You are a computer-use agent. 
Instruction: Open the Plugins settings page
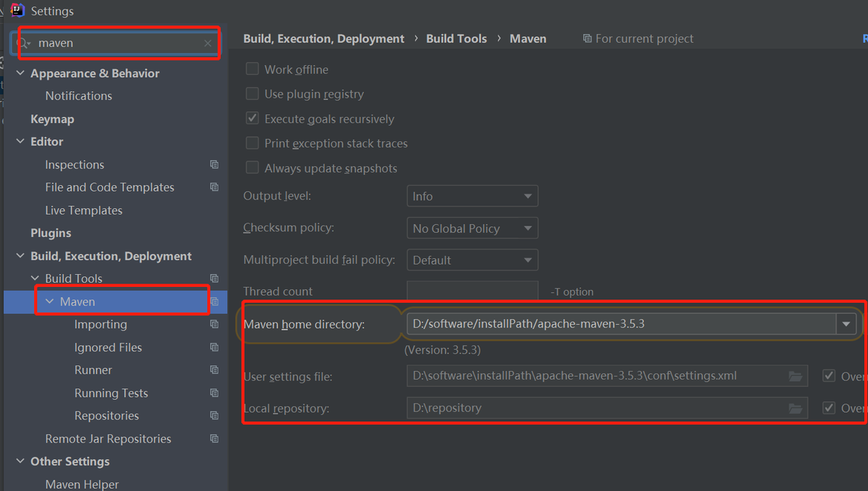coord(51,233)
